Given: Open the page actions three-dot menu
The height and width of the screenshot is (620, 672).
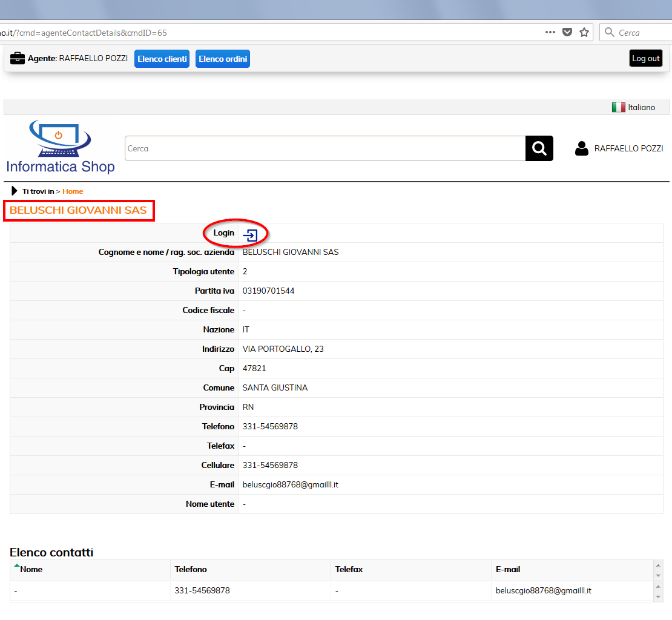Looking at the screenshot, I should [x=550, y=33].
